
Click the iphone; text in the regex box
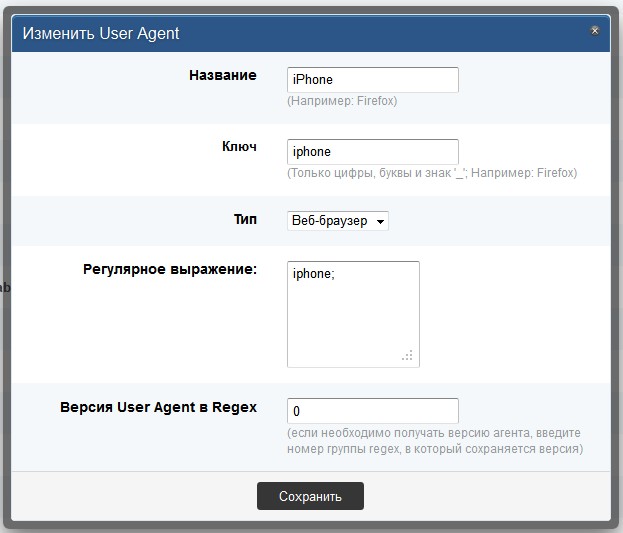tap(313, 274)
